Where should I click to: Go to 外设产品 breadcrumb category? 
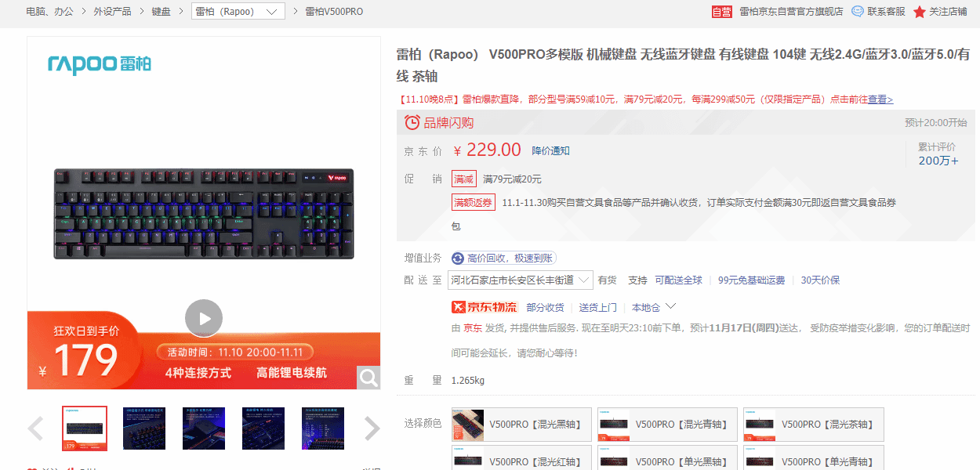112,12
